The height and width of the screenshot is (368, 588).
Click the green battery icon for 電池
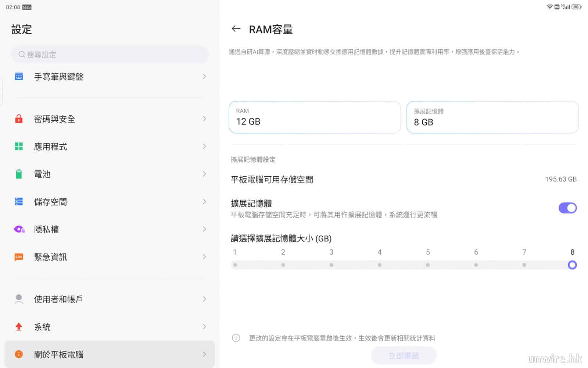(x=19, y=174)
